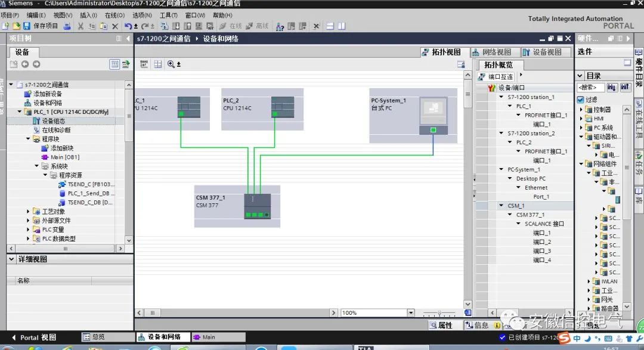Click the undo arrow in toolbar
Image resolution: width=644 pixels, height=350 pixels.
click(128, 26)
